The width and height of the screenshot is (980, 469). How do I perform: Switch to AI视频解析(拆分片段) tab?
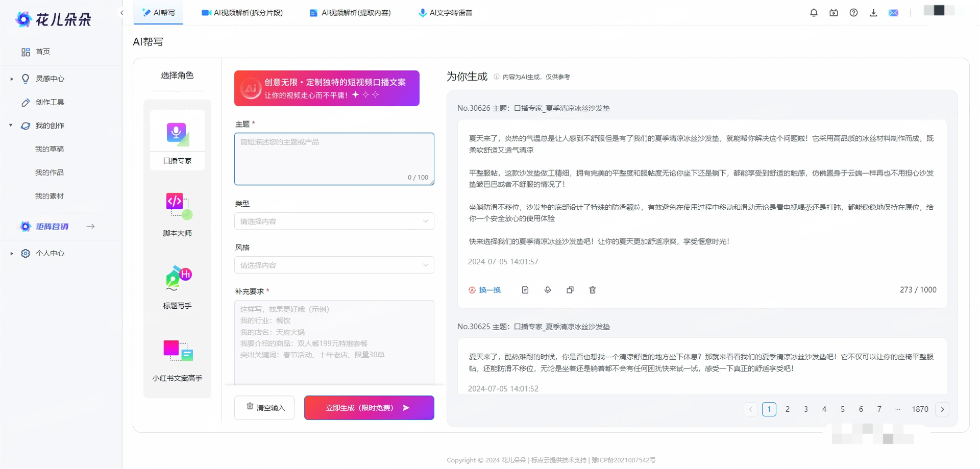pyautogui.click(x=242, y=13)
